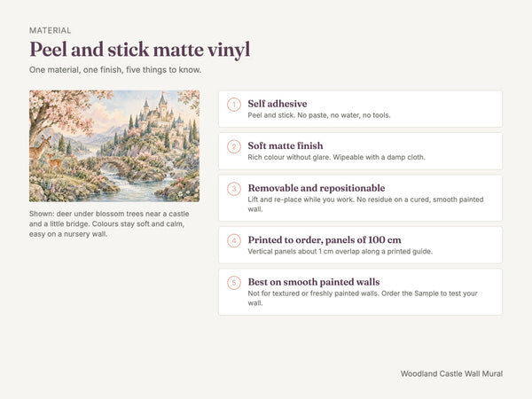
Task: Click the 'Vertical panels about 1 cm overlap' text
Action: click(x=340, y=252)
